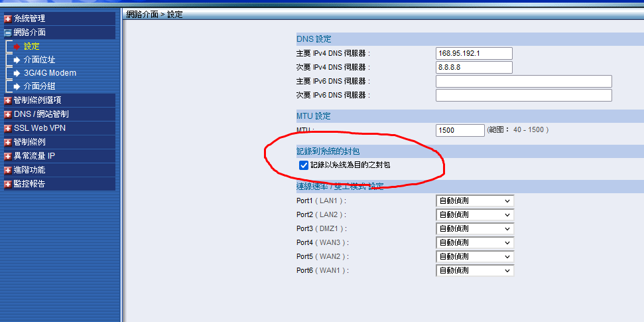
Task: Click plus icon beside 進階功能
Action: [x=8, y=170]
